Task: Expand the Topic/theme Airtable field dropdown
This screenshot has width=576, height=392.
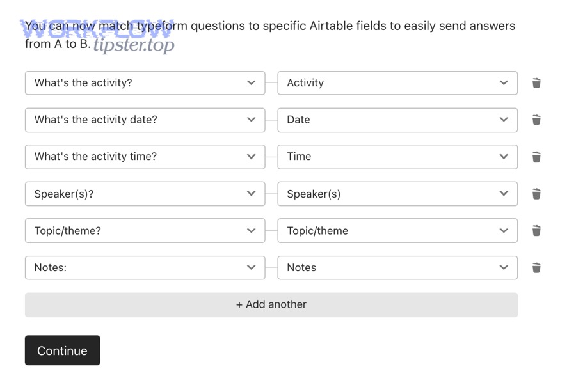Action: click(x=397, y=231)
